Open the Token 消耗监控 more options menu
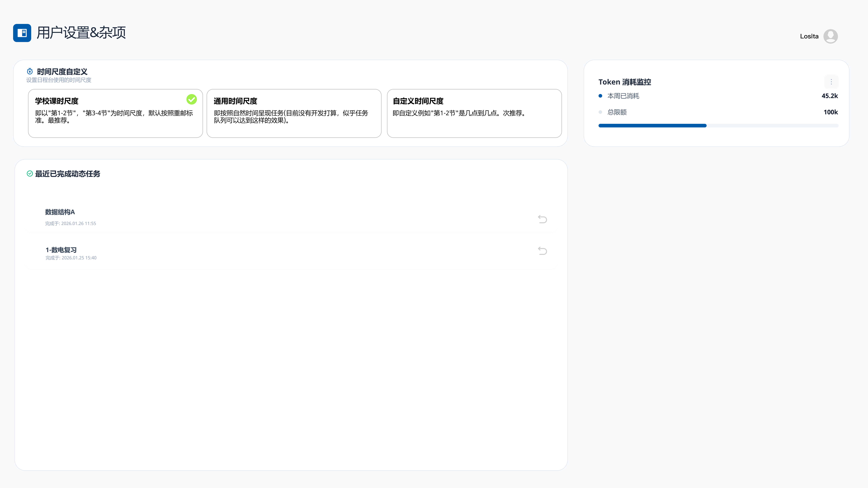The height and width of the screenshot is (488, 868). pyautogui.click(x=831, y=82)
